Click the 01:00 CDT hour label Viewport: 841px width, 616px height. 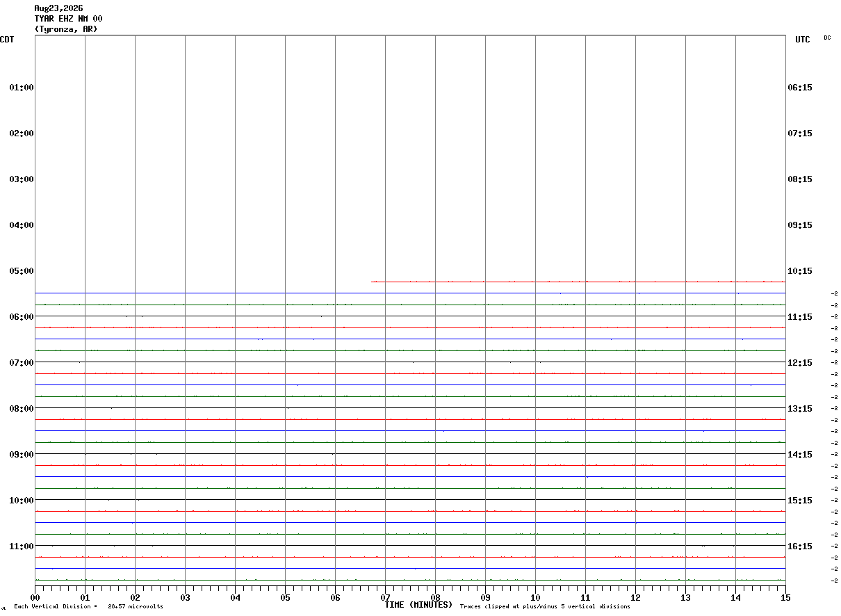(22, 88)
